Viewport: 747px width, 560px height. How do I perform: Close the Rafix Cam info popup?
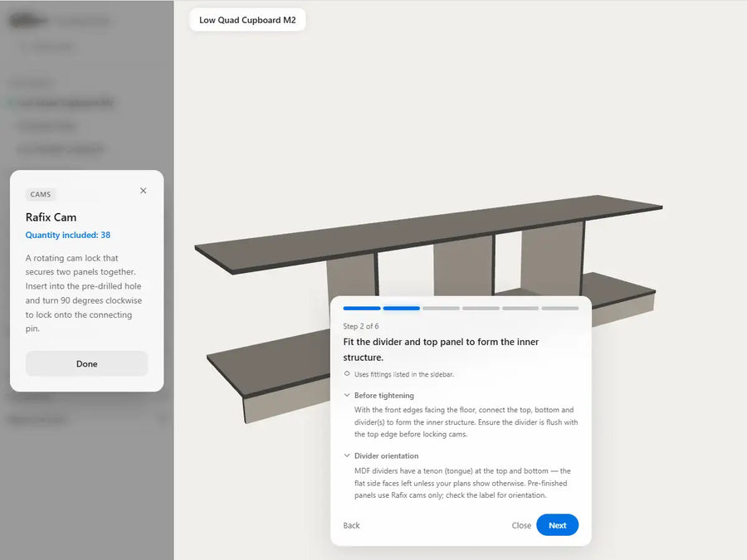pyautogui.click(x=143, y=191)
